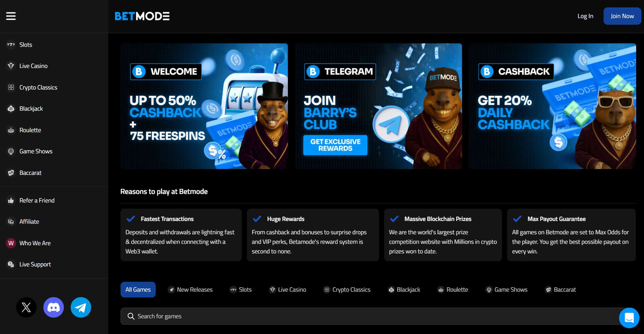
Task: Open the Cashback 20% daily banner
Action: (x=552, y=106)
